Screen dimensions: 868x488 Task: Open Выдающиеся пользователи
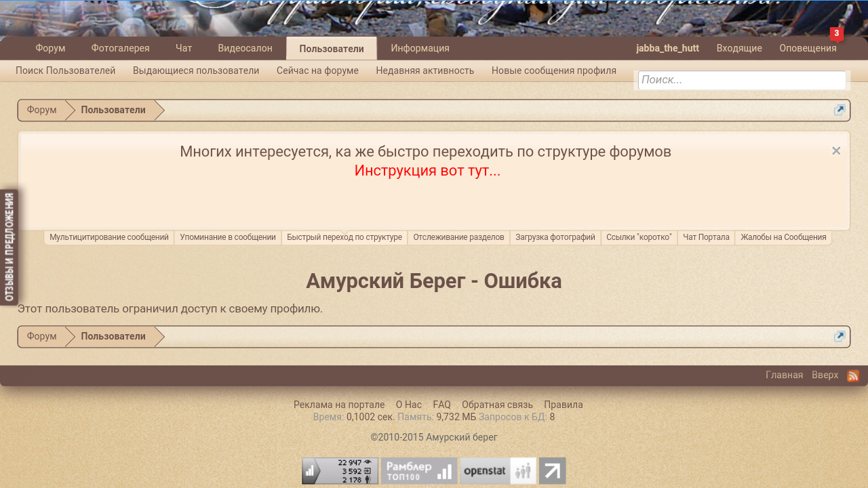196,70
